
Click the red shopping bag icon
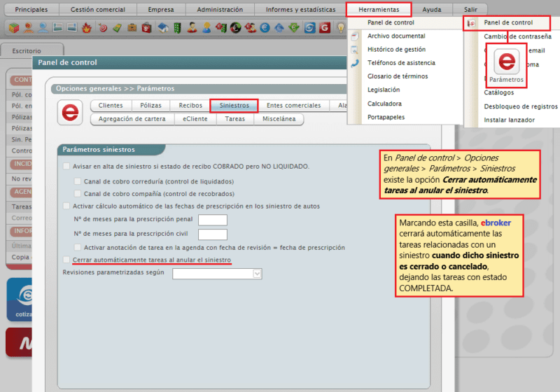[x=146, y=27]
